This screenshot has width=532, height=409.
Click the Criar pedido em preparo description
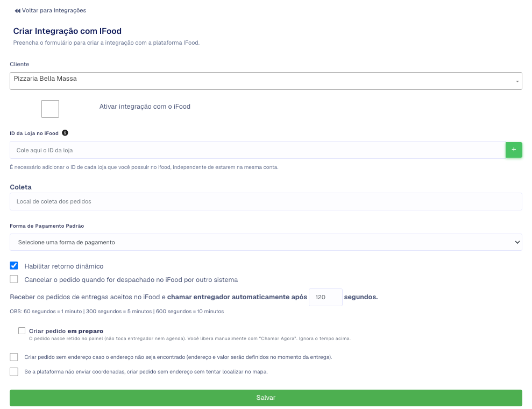tap(190, 339)
